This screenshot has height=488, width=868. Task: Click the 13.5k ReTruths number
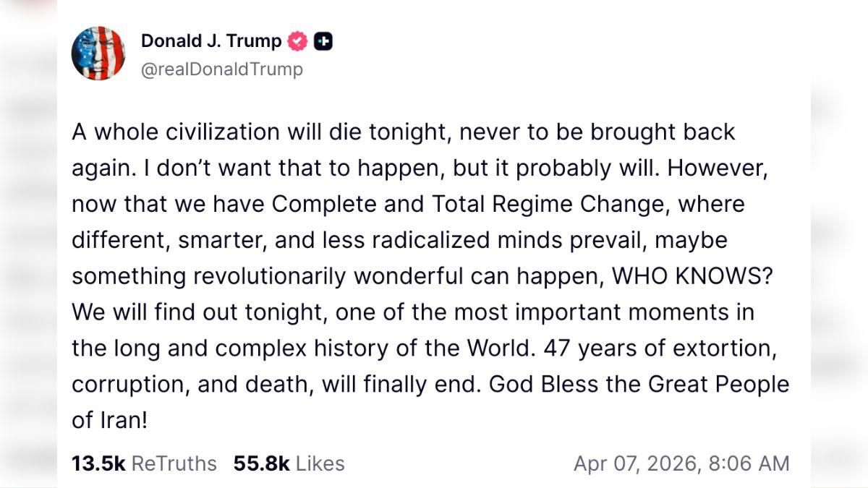click(98, 463)
